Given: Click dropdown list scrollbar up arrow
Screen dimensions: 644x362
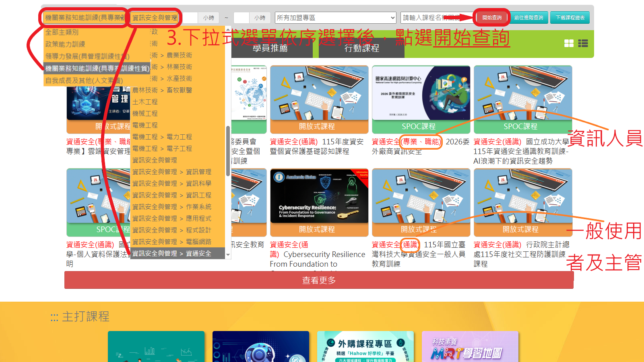Looking at the screenshot, I should click(x=228, y=29).
